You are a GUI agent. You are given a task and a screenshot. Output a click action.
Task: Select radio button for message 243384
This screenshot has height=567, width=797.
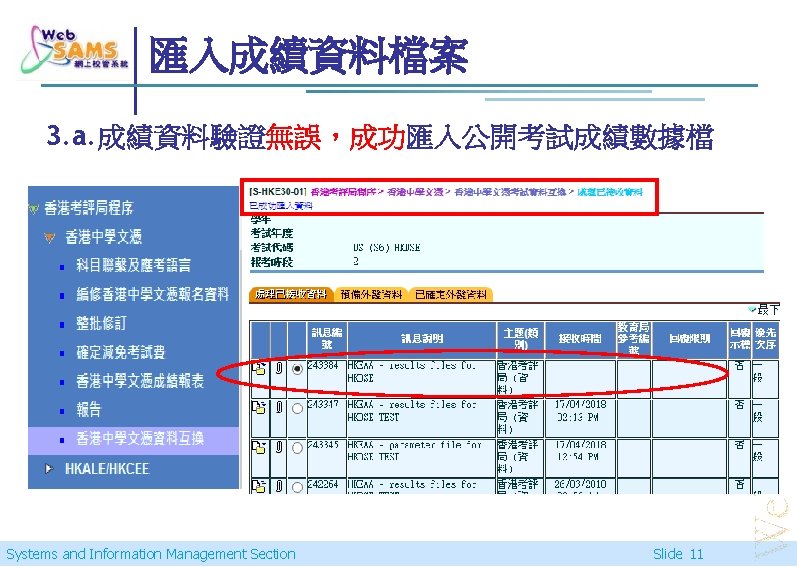pos(297,369)
